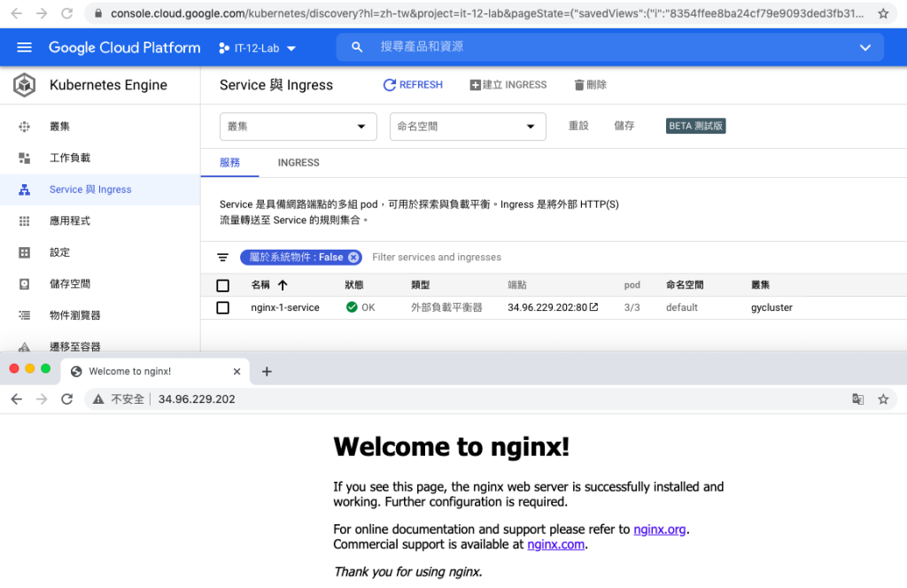Select the Welcome to nginx! browser tab
Screen dimensions: 907x588
pyautogui.click(x=155, y=372)
